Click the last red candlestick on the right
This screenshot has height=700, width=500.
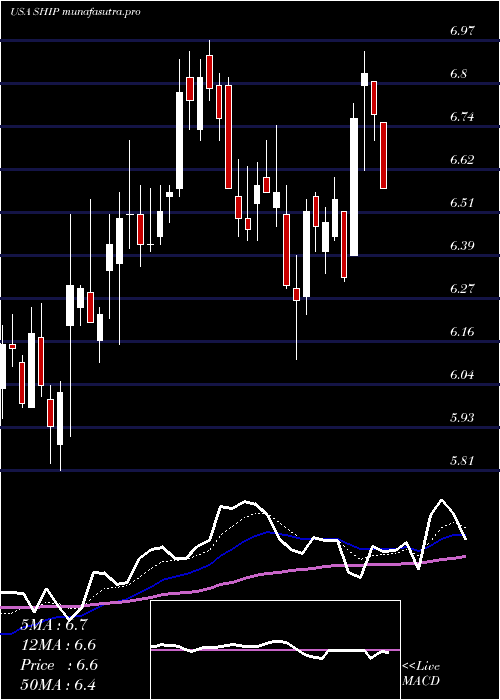tap(383, 155)
